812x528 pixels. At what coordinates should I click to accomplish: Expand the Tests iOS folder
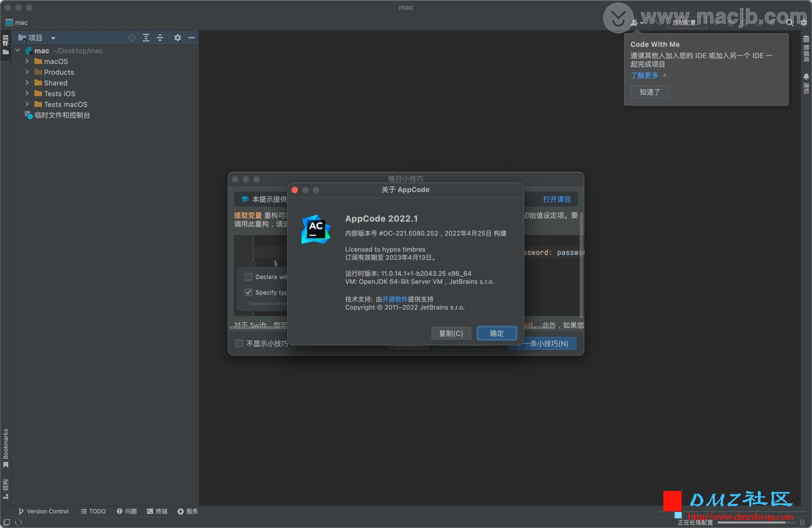coord(27,93)
